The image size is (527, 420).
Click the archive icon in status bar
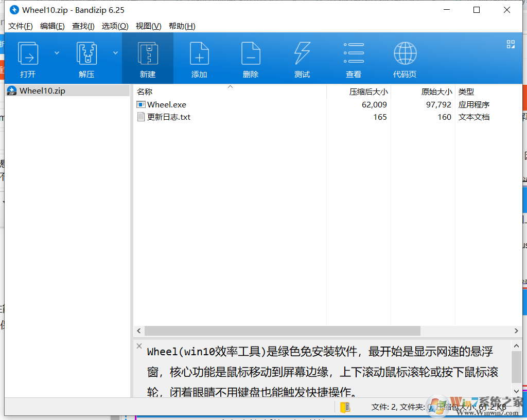(345, 407)
